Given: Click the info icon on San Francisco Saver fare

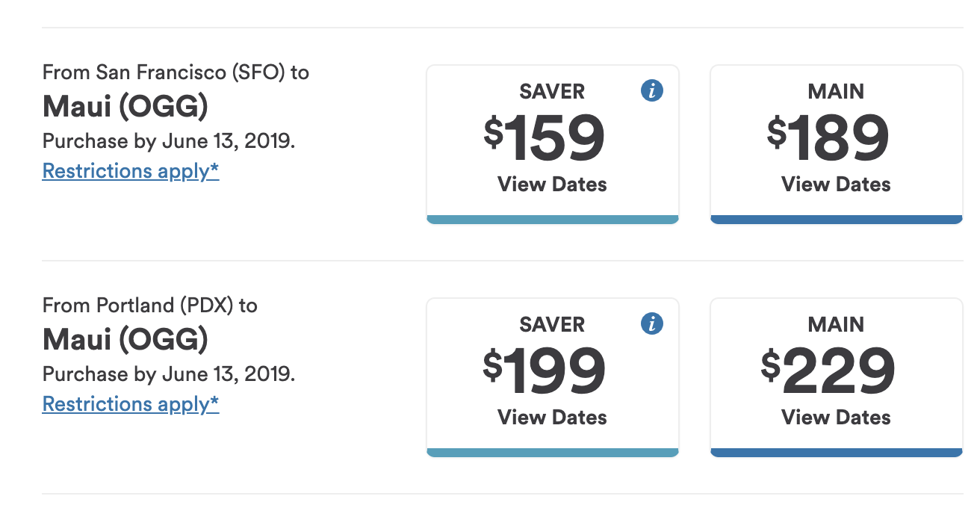Looking at the screenshot, I should coord(652,91).
